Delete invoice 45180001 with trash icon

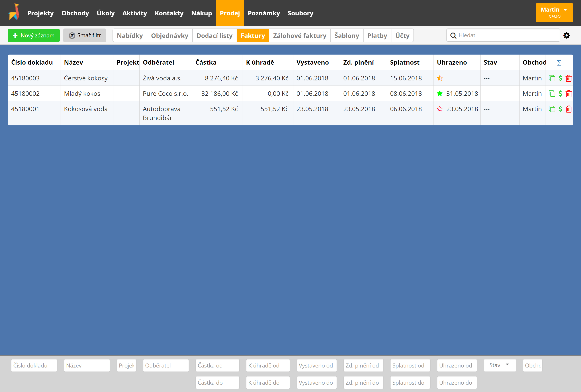pyautogui.click(x=569, y=109)
